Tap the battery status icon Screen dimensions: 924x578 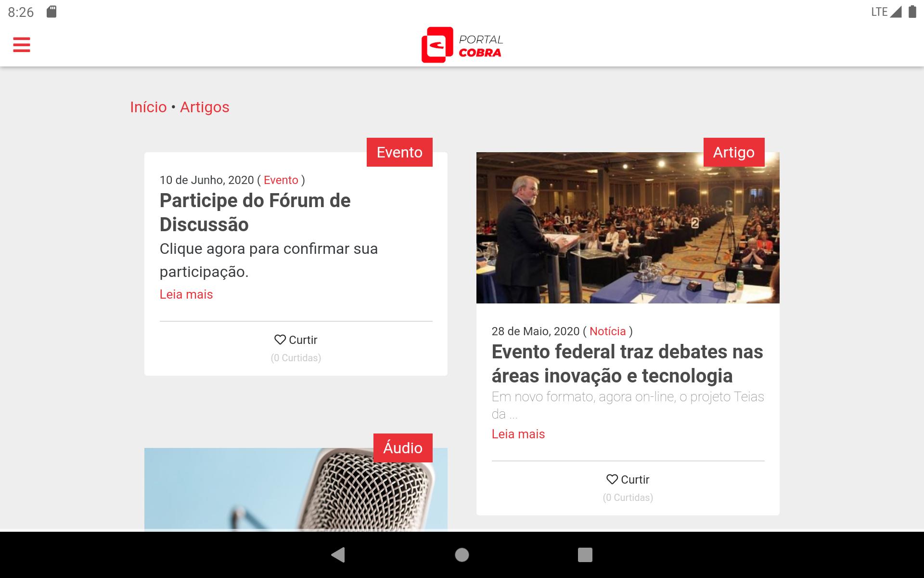pyautogui.click(x=912, y=12)
